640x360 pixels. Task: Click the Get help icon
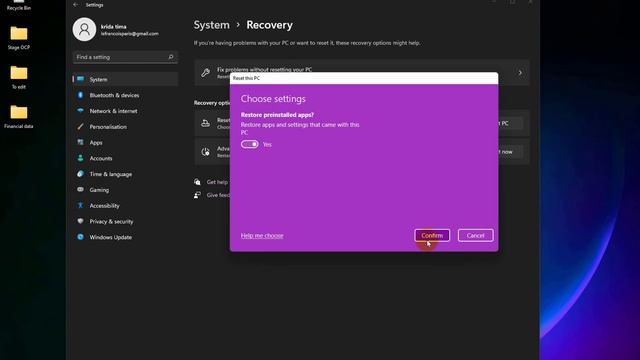198,182
